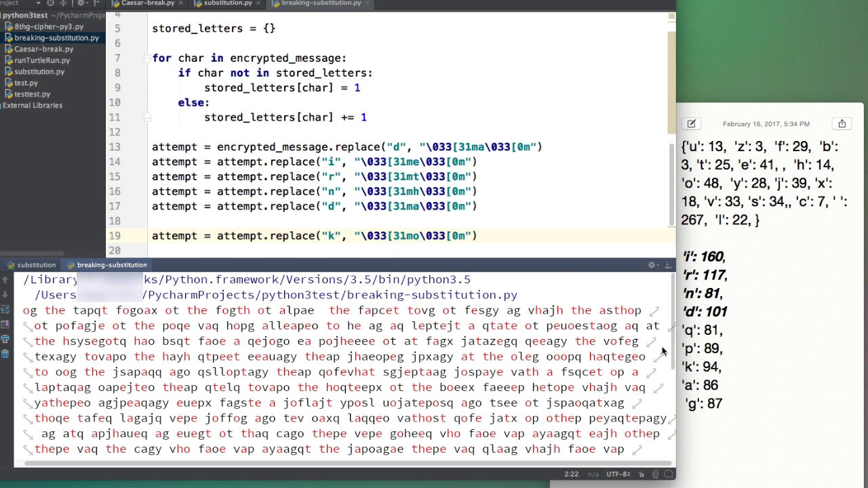Click the scroll-from-source target icon in Project toolbar
Screen dimensions: 868x488
[51, 3]
